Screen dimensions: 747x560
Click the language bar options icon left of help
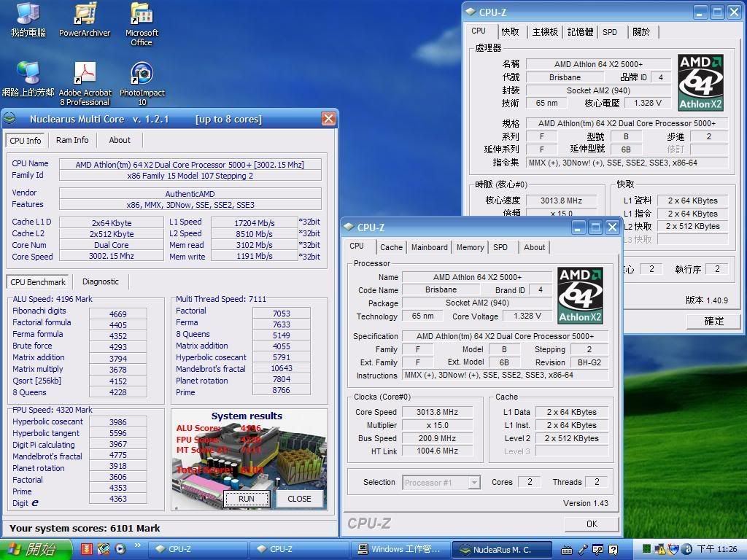coord(598,550)
